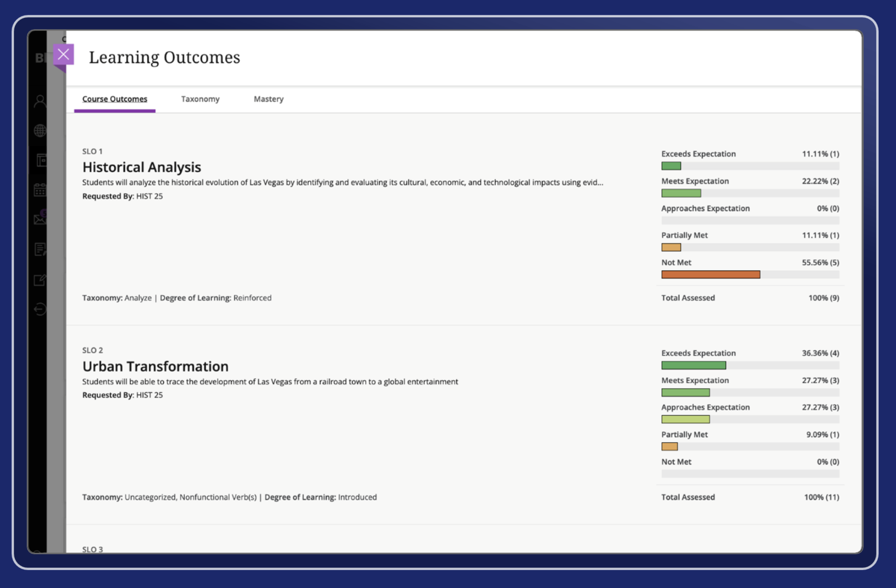Click Exceeds Expectation bar for Urban Transformation
This screenshot has height=588, width=896.
point(693,365)
